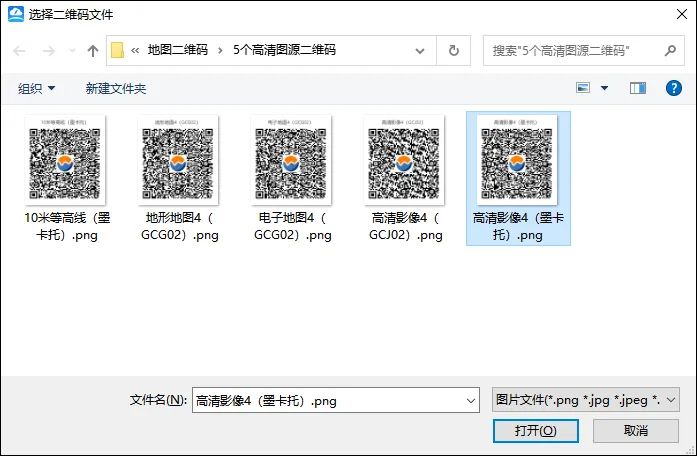The image size is (697, 456).
Task: Refresh the current folder
Action: [453, 51]
